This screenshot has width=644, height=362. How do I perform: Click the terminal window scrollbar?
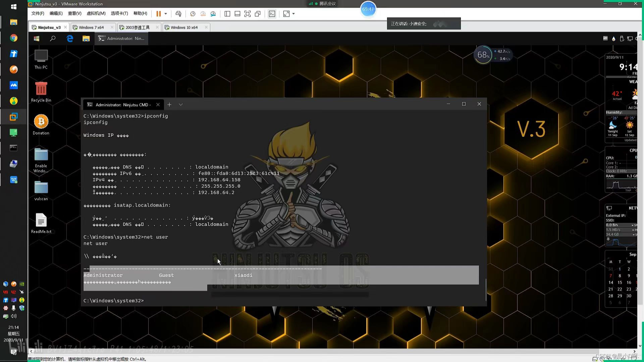[x=486, y=290]
